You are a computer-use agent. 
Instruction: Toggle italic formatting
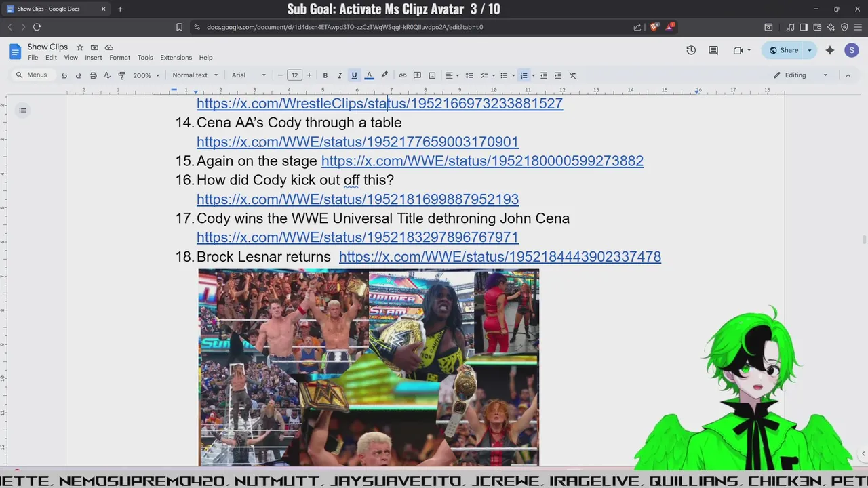tap(340, 75)
